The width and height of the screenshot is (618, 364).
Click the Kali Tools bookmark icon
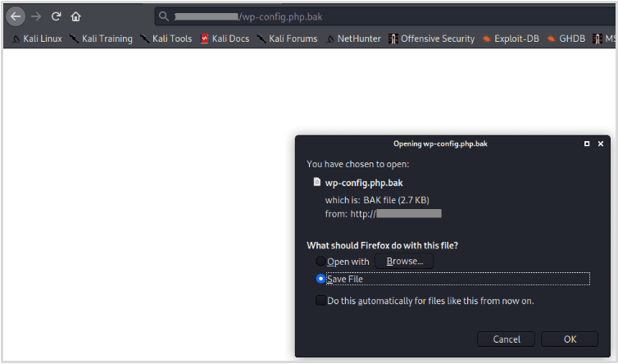[x=144, y=39]
